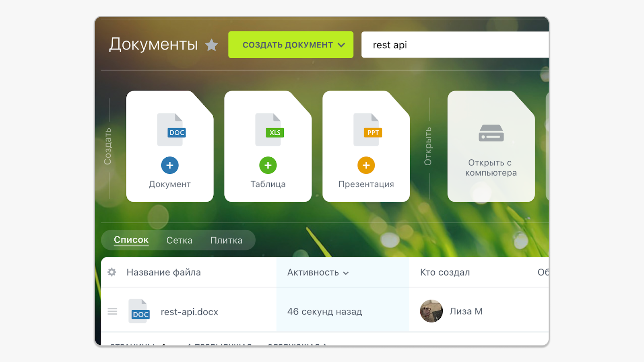The height and width of the screenshot is (362, 644).
Task: Sort by Название файла column header
Action: click(x=164, y=272)
